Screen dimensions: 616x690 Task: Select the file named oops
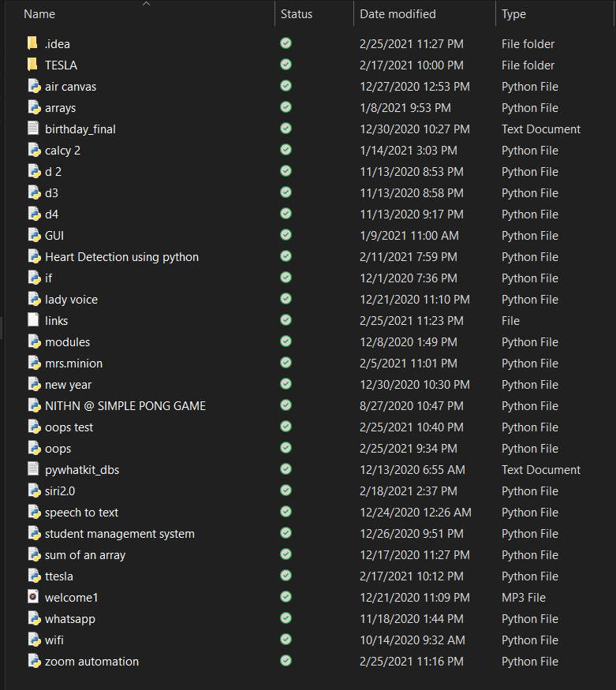click(58, 449)
